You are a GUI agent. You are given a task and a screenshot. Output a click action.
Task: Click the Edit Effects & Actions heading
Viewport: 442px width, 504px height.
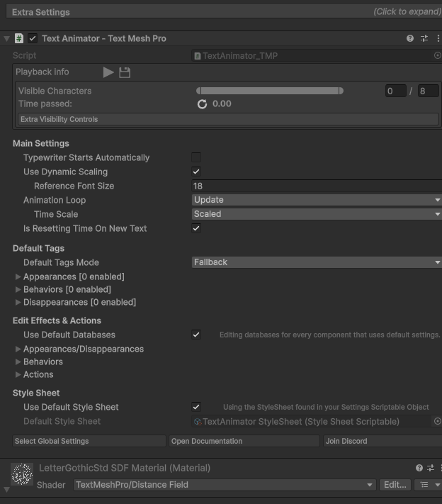click(57, 321)
